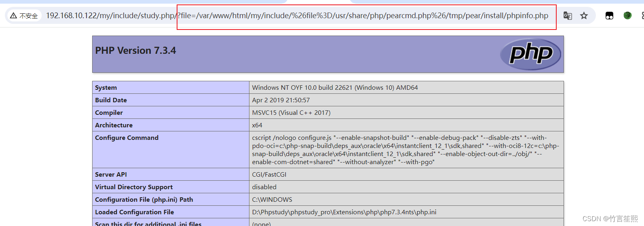Viewport: 644px width, 226px height.
Task: Select the Loaded Configuration File label
Action: 134,212
